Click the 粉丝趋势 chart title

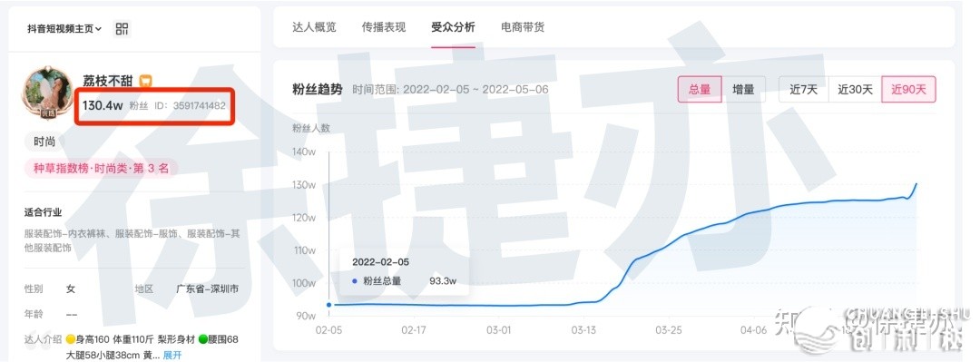tap(318, 90)
